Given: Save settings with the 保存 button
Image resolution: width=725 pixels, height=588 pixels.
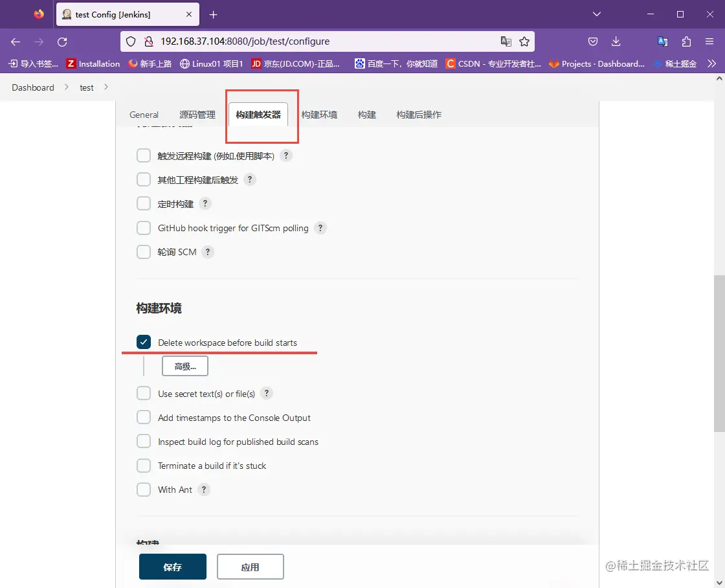Looking at the screenshot, I should click(172, 566).
